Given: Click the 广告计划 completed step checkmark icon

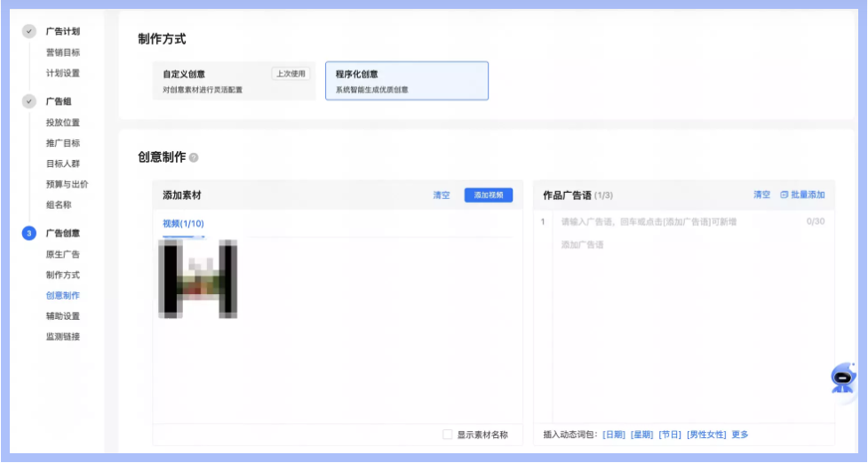Looking at the screenshot, I should [x=28, y=32].
